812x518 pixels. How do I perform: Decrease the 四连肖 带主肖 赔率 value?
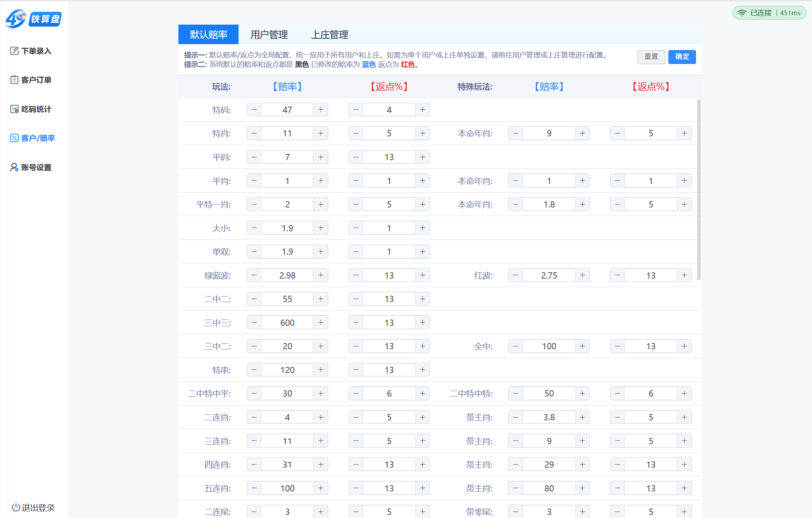(516, 464)
